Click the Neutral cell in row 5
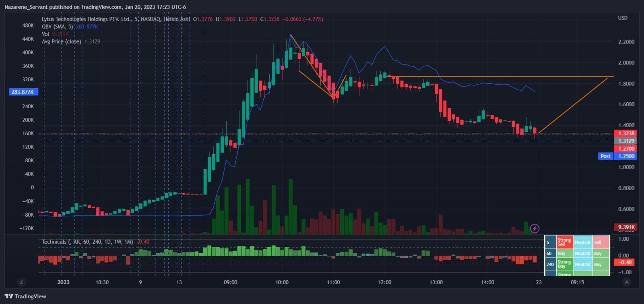644x304 pixels. tap(582, 242)
